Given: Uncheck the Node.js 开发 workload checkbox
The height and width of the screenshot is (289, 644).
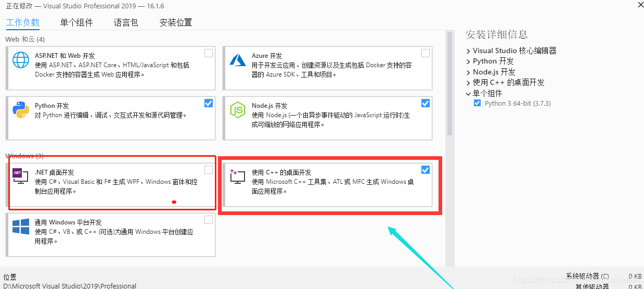Looking at the screenshot, I should (426, 103).
